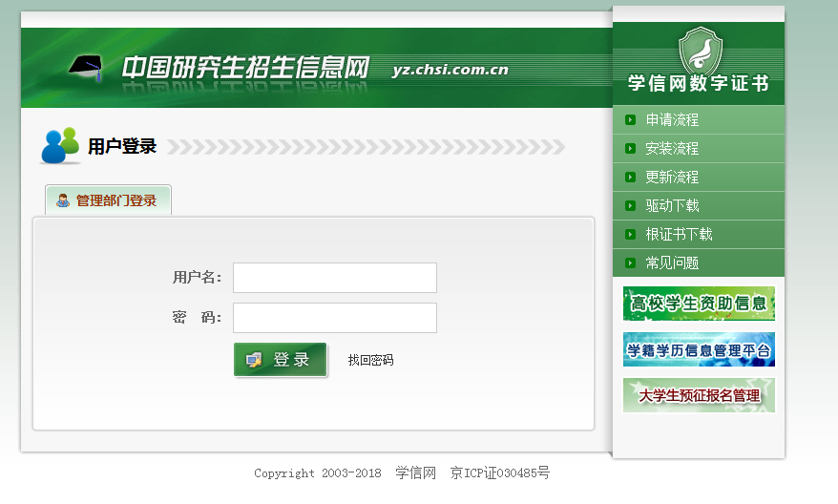Click the green 登录 button
The width and height of the screenshot is (838, 504).
(x=280, y=360)
